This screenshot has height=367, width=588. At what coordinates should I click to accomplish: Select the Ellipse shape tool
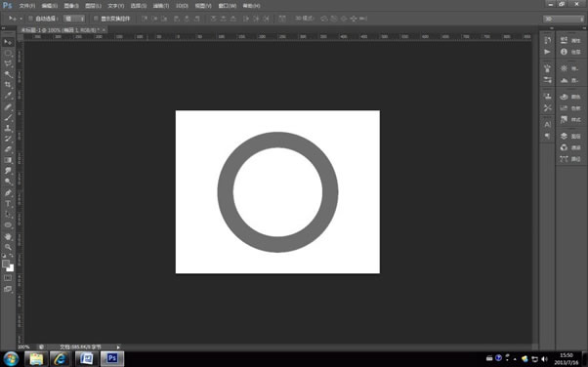coord(8,224)
